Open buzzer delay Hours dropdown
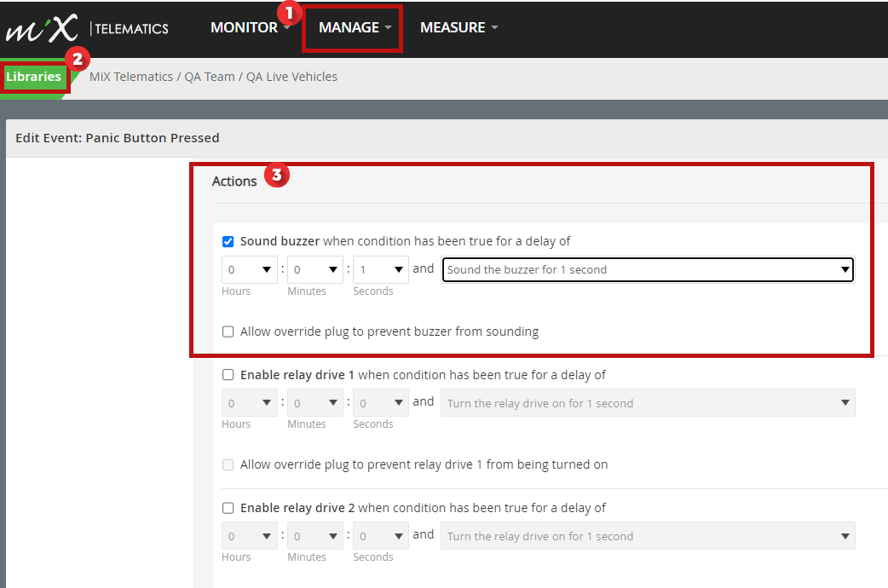This screenshot has height=588, width=888. (x=249, y=269)
